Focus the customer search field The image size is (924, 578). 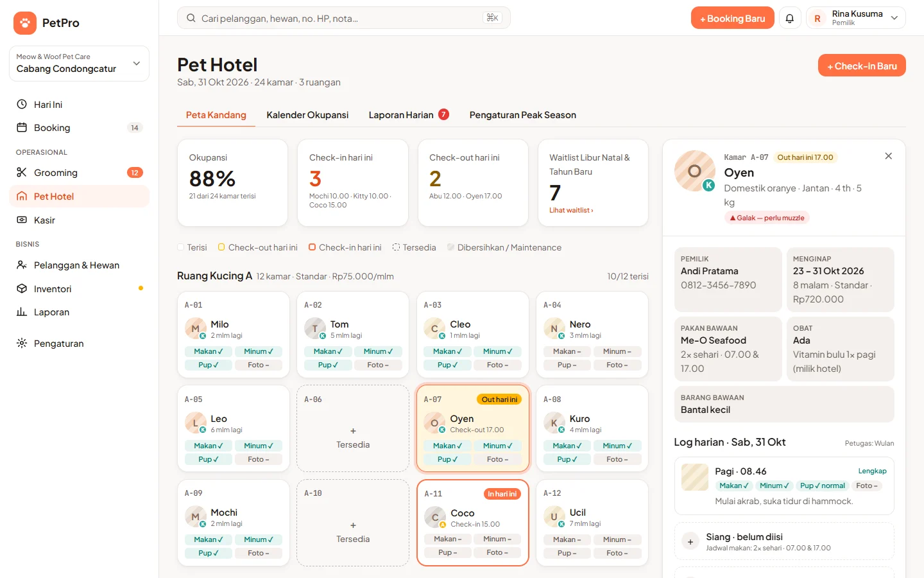click(x=344, y=18)
